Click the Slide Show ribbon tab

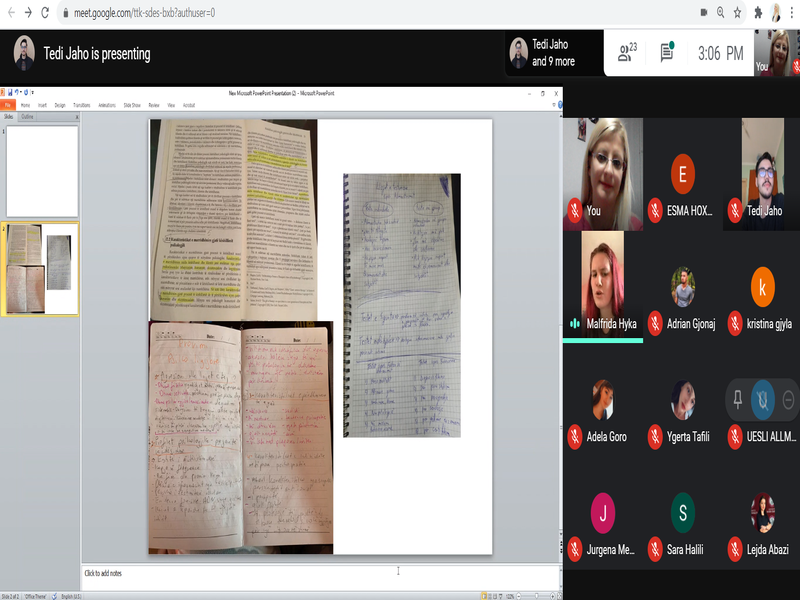131,104
